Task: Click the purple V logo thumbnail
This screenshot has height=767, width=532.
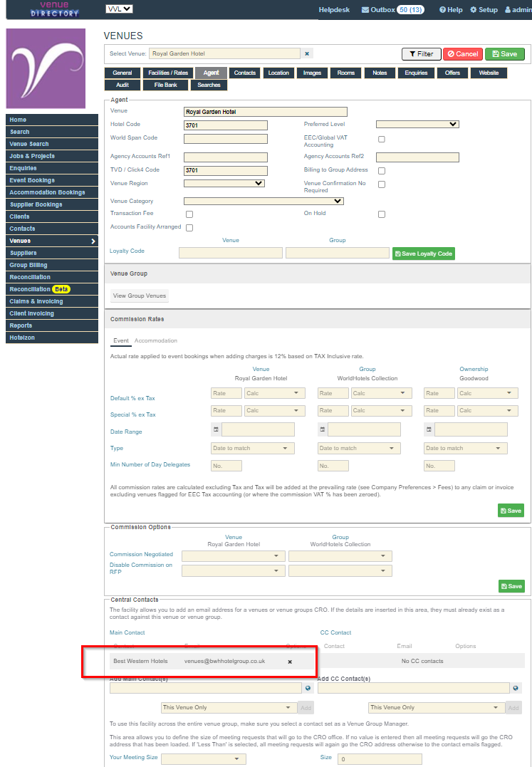Action: (x=46, y=68)
